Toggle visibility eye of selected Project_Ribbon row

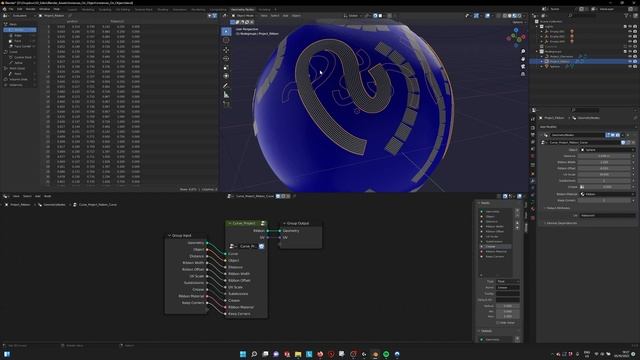tap(630, 61)
